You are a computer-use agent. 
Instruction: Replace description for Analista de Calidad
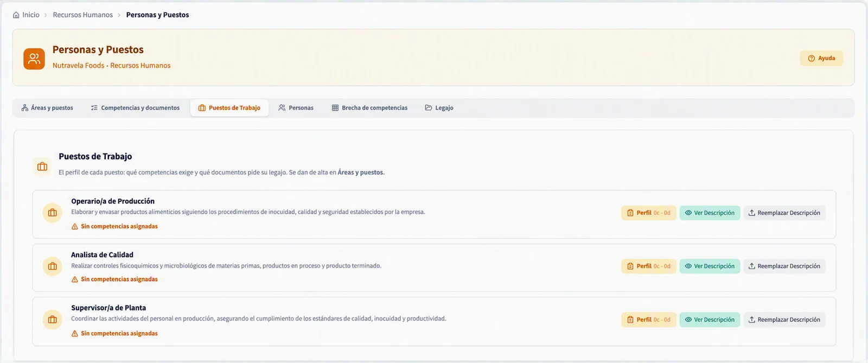pyautogui.click(x=784, y=266)
